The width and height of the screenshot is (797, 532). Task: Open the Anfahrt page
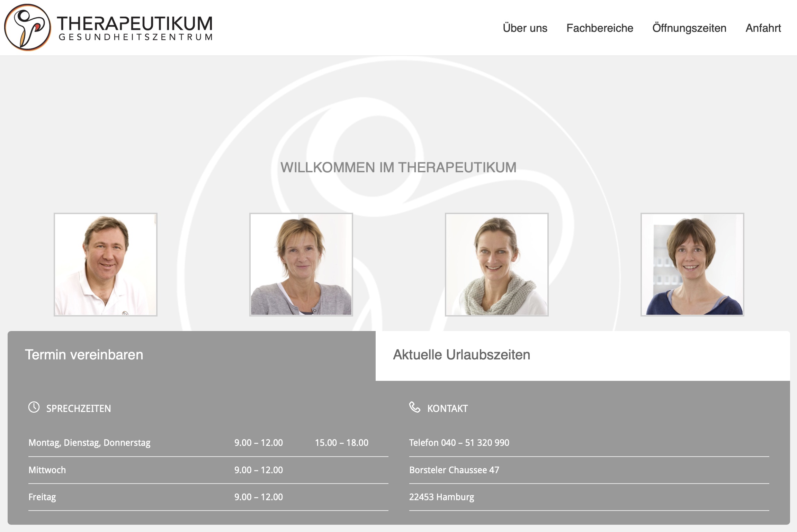(763, 28)
